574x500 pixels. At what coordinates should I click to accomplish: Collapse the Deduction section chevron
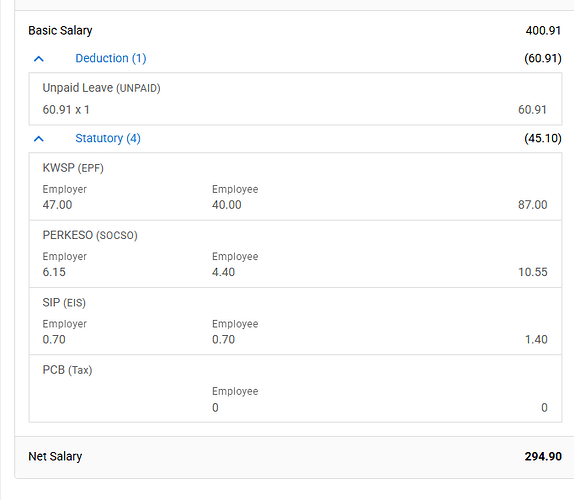coord(39,59)
